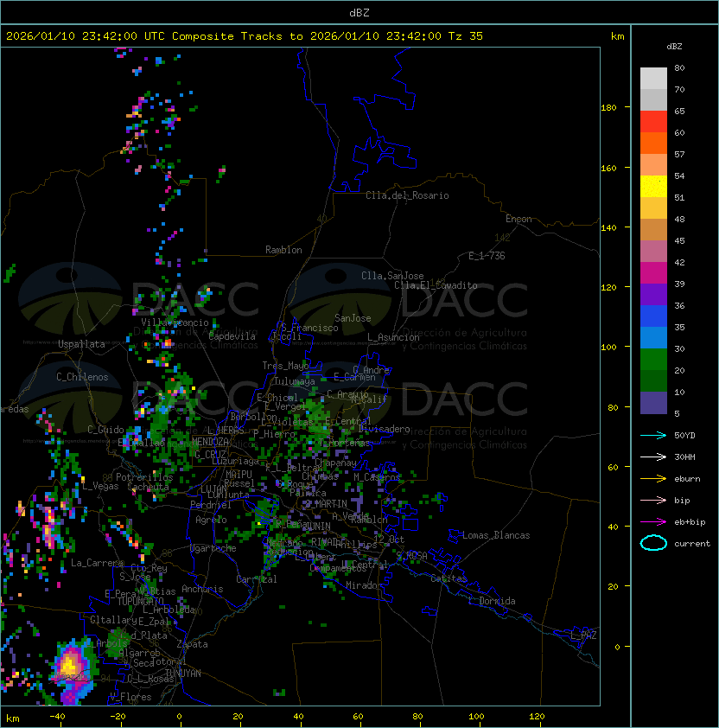The image size is (719, 728).
Task: Pick the red 60-65 dBZ swatch
Action: point(653,122)
